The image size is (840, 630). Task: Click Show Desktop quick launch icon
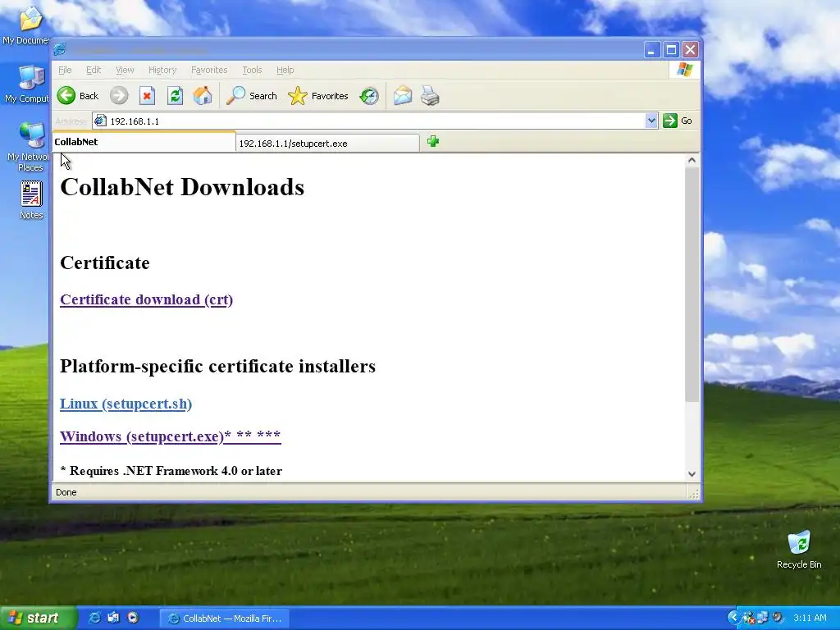pyautogui.click(x=113, y=618)
